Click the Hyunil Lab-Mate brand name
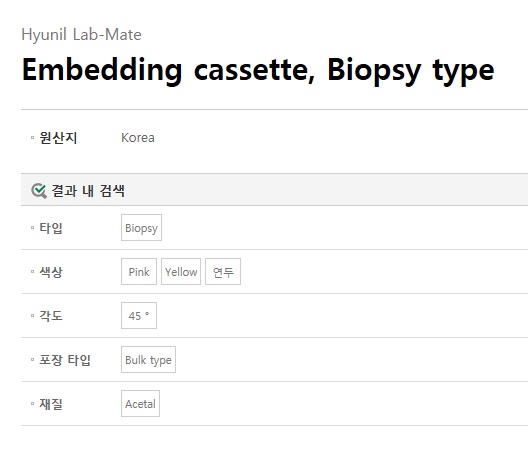 (x=81, y=35)
